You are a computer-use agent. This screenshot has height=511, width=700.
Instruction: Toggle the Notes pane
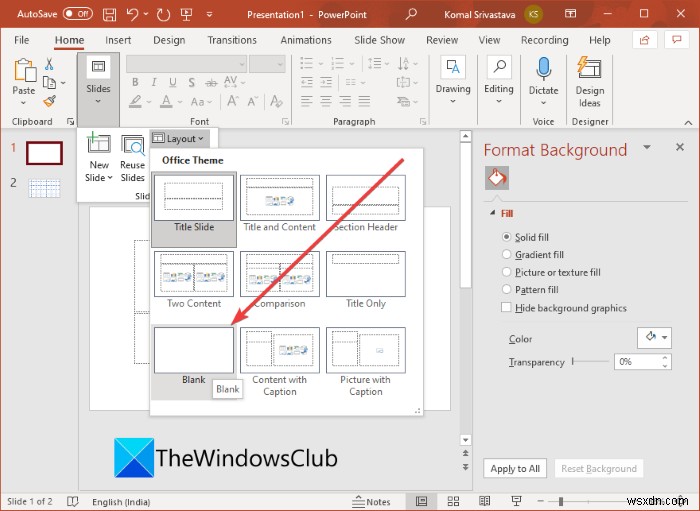click(x=371, y=501)
